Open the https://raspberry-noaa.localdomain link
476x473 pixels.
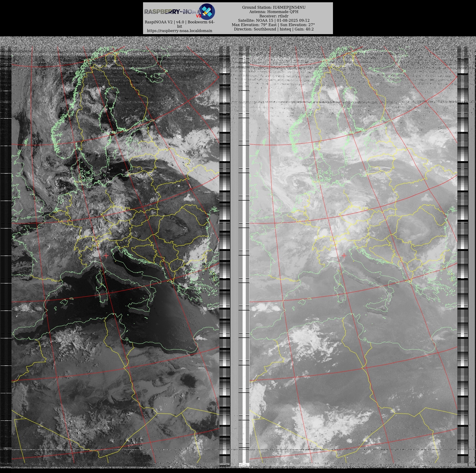(x=179, y=31)
